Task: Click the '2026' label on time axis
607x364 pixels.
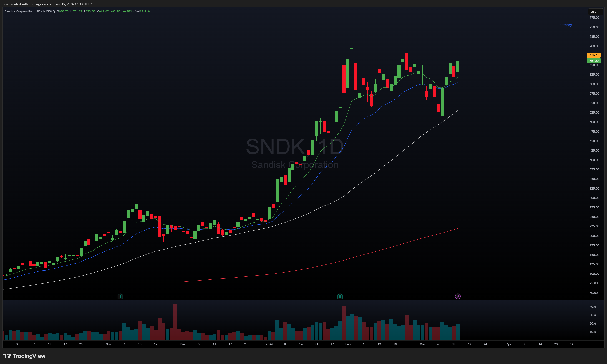Action: pos(269,344)
